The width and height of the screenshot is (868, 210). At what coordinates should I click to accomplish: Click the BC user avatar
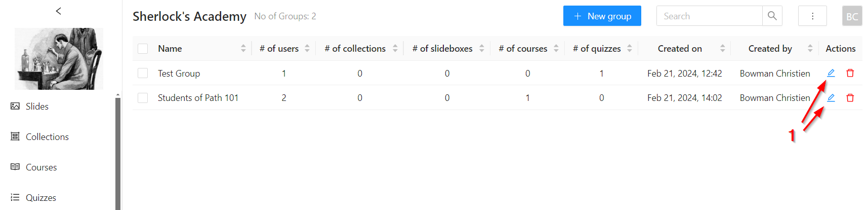pyautogui.click(x=852, y=16)
